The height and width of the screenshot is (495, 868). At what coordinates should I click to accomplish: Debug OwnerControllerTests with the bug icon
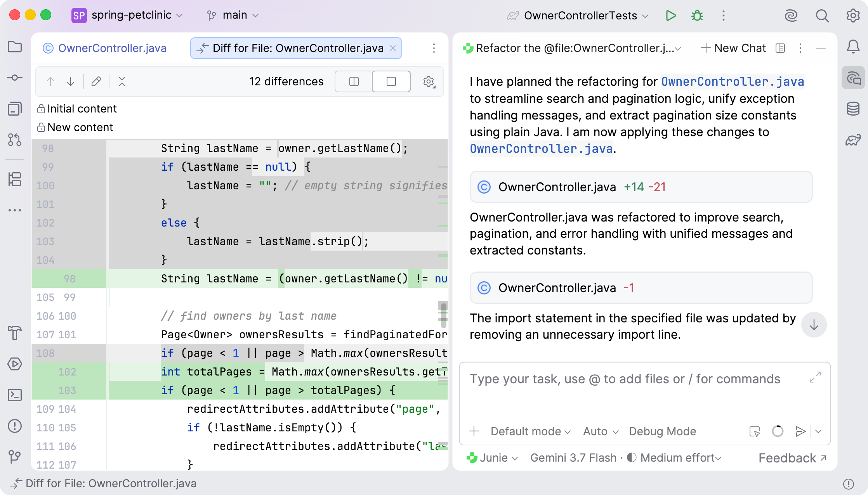[697, 16]
